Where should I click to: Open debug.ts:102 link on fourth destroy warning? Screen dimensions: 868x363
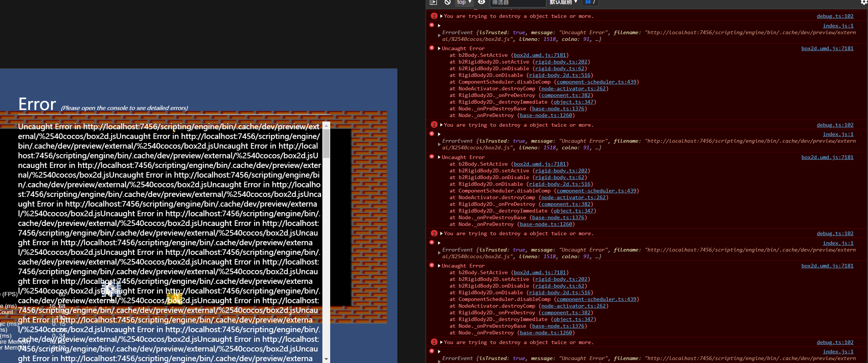tap(835, 343)
